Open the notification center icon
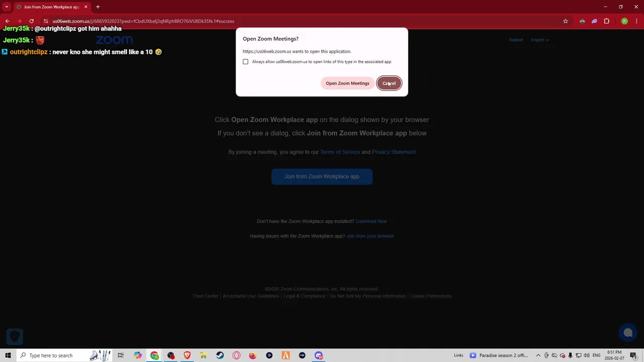This screenshot has height=362, width=644. pos(633,355)
